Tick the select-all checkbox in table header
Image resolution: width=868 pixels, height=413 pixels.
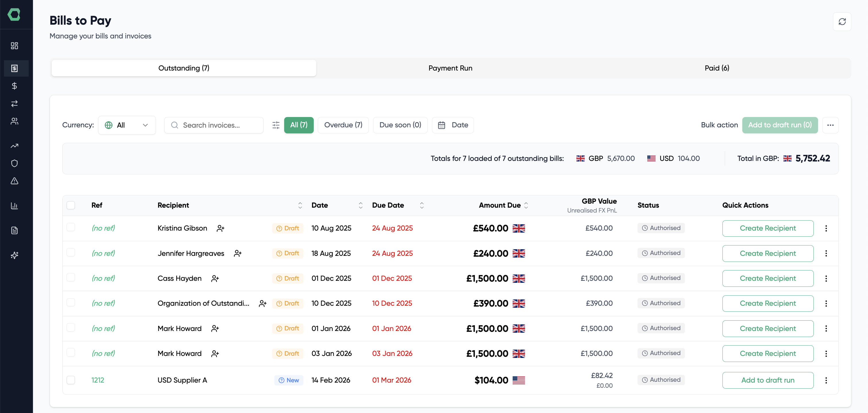[x=71, y=205]
